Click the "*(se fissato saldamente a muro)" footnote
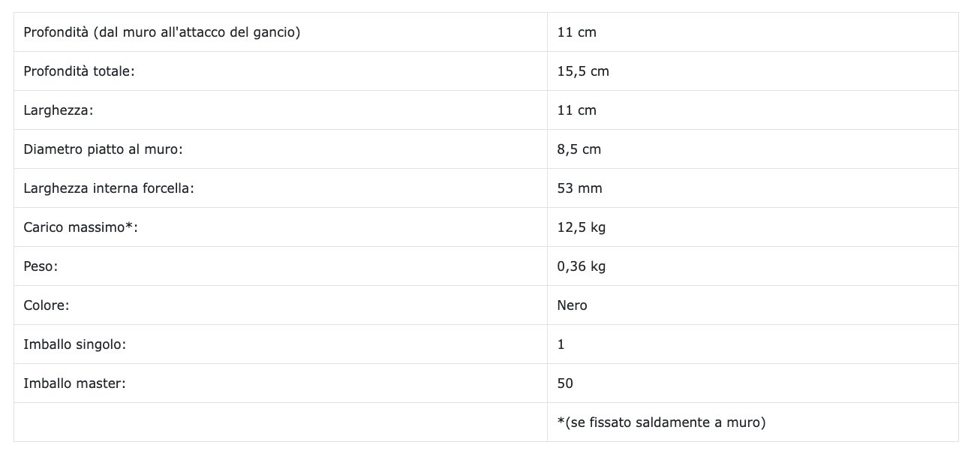 click(661, 422)
